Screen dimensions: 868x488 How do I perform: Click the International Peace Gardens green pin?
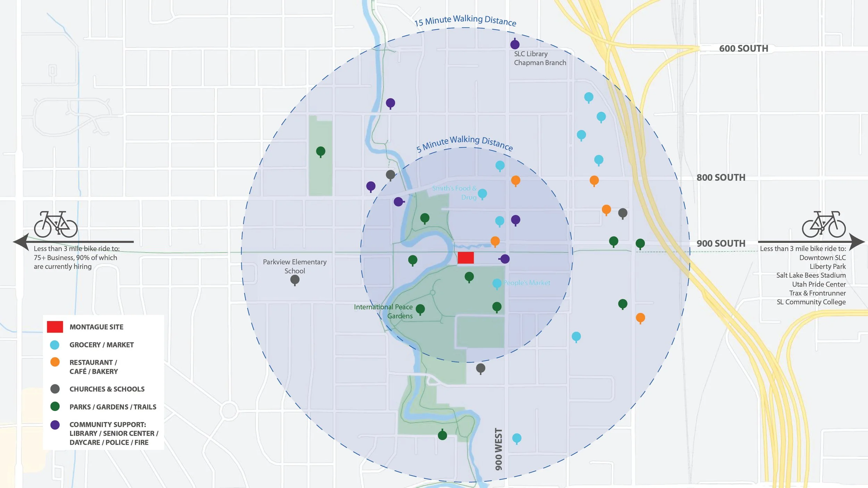420,309
